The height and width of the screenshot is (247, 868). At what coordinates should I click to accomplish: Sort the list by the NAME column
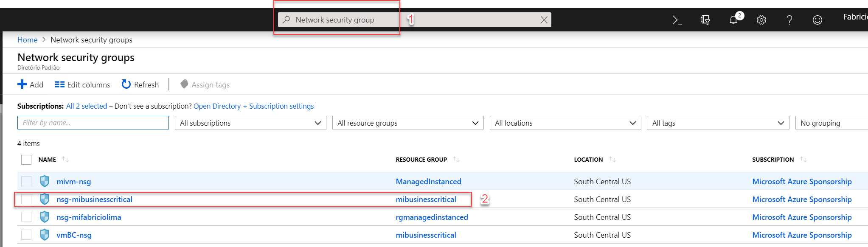[48, 160]
